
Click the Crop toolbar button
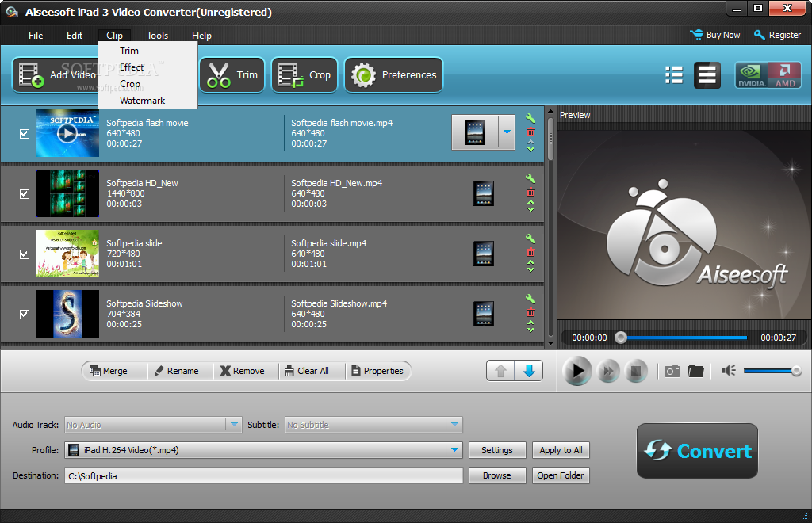(304, 75)
